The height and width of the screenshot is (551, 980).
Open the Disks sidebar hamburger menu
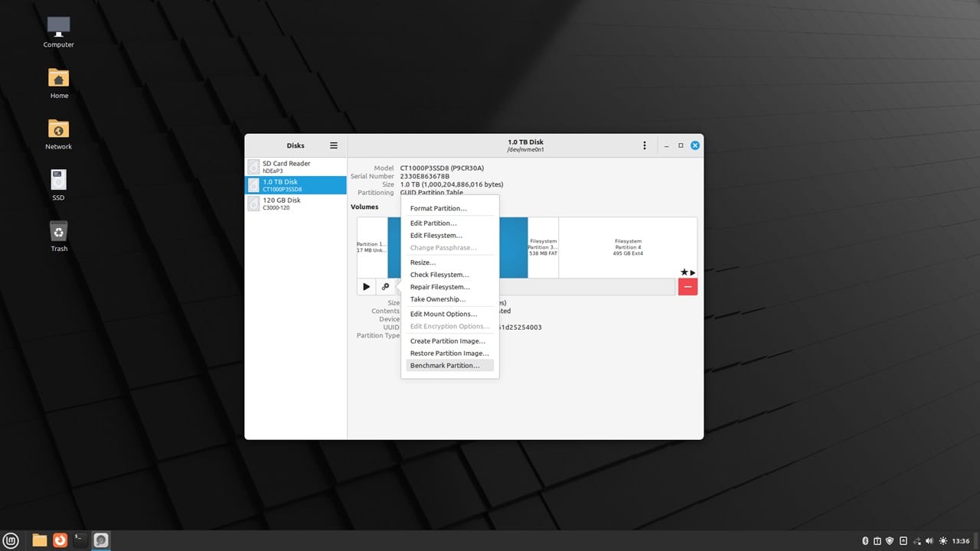[333, 145]
